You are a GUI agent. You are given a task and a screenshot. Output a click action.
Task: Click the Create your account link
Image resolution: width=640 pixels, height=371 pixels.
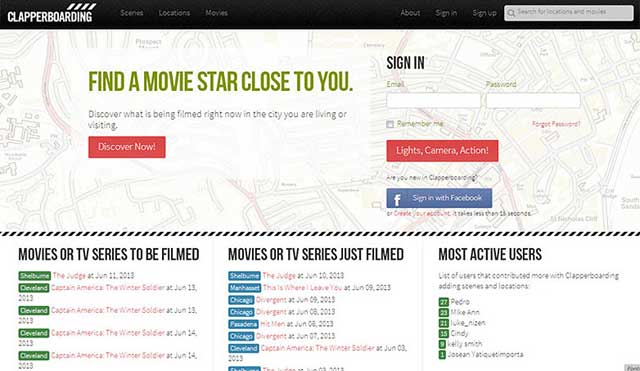pos(422,213)
